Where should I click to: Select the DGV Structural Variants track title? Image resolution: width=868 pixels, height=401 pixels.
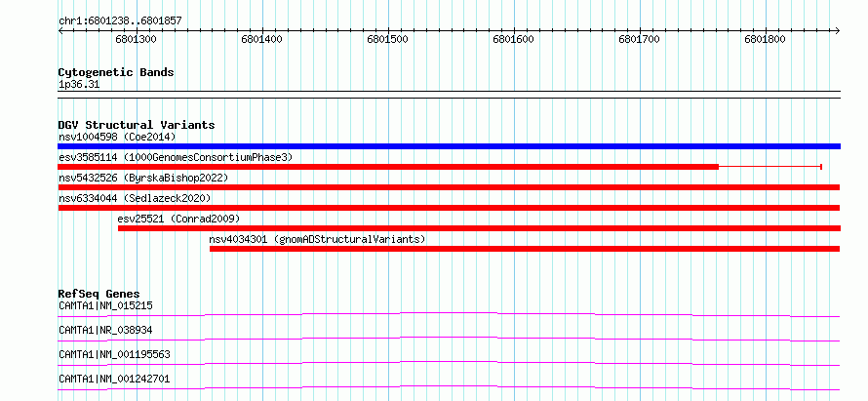(137, 125)
